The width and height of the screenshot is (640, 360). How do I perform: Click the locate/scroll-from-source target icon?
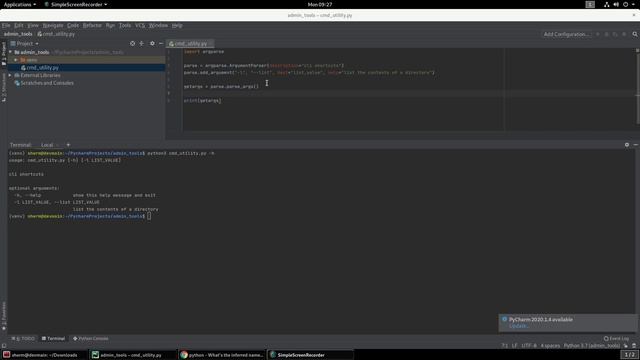coord(132,43)
